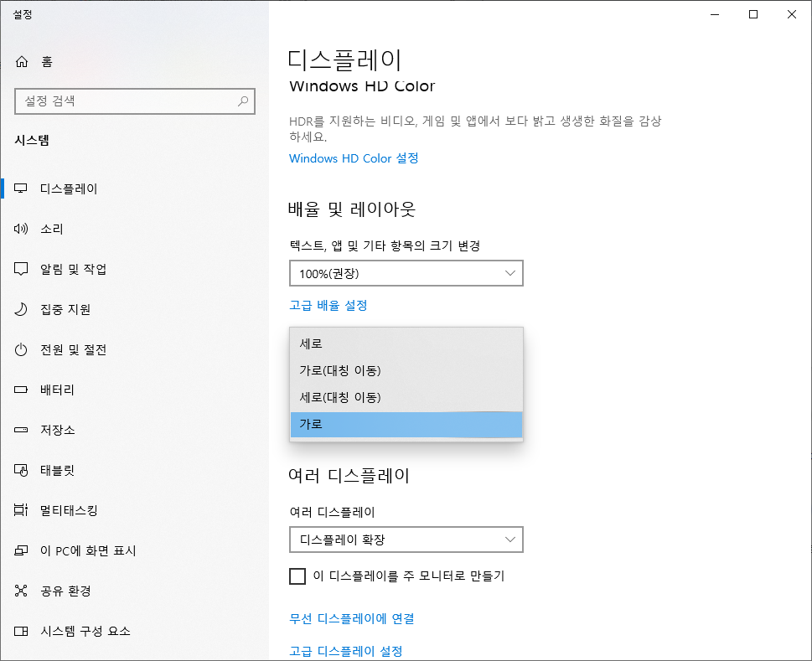Select 가로(대칭 이동) orientation option
Image resolution: width=812 pixels, height=661 pixels.
[406, 370]
